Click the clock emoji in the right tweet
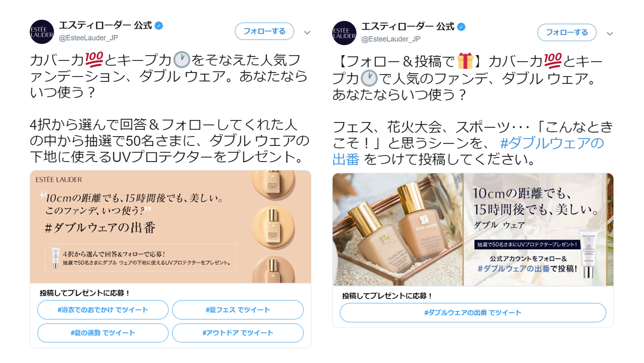This screenshot has width=644, height=363. pos(369,78)
